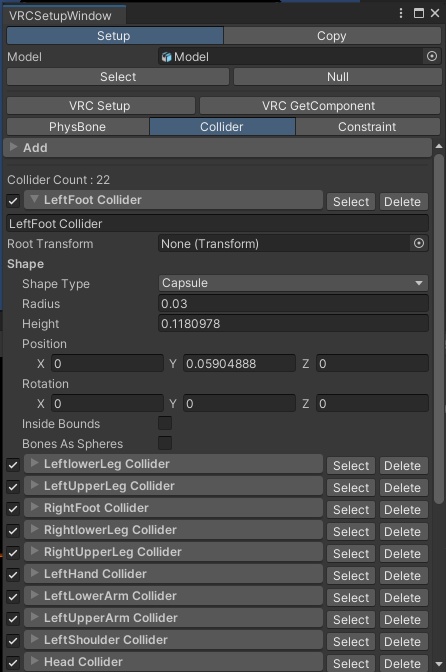
Task: Select the RightlowerLeg Collider object
Action: coord(351,531)
